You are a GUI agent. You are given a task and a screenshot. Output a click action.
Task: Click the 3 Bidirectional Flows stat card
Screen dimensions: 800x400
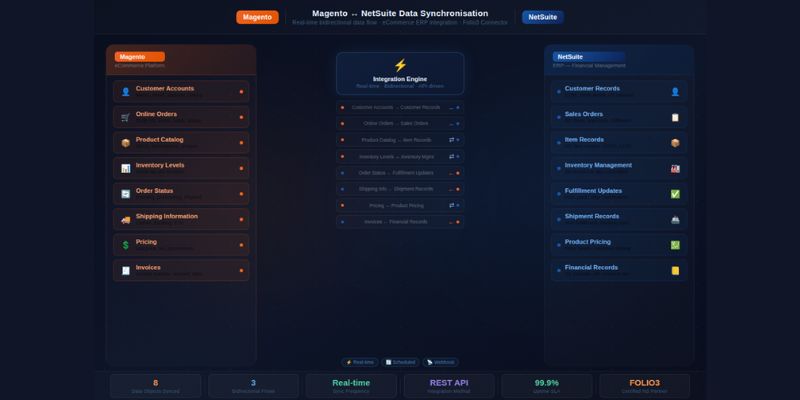pyautogui.click(x=254, y=386)
